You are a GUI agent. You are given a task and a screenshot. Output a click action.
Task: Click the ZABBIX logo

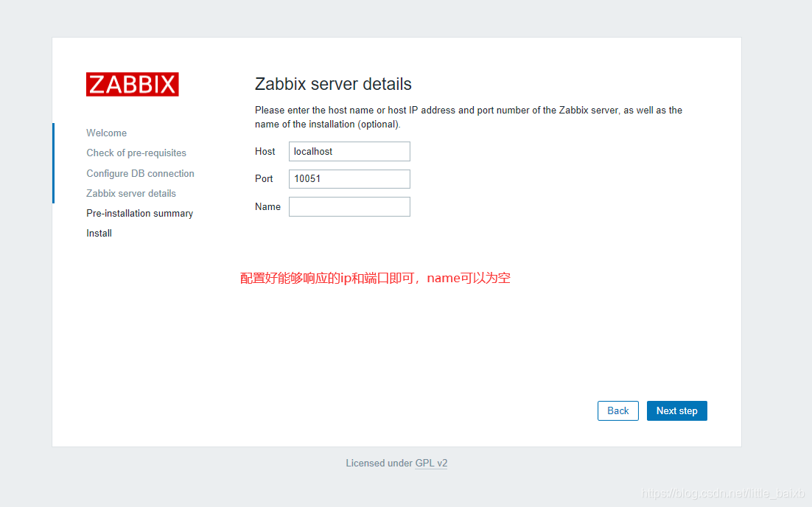pyautogui.click(x=132, y=85)
